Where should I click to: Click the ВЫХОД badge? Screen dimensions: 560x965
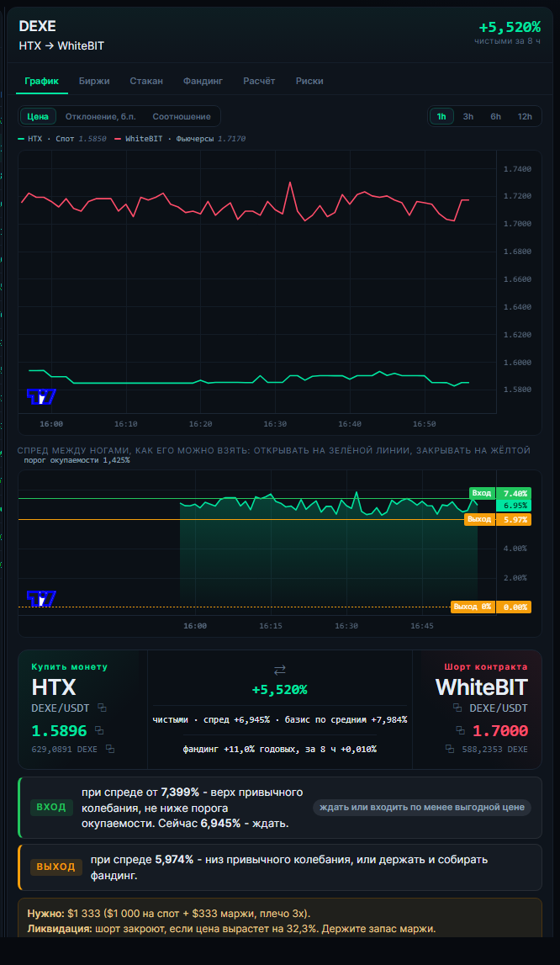pos(55,867)
